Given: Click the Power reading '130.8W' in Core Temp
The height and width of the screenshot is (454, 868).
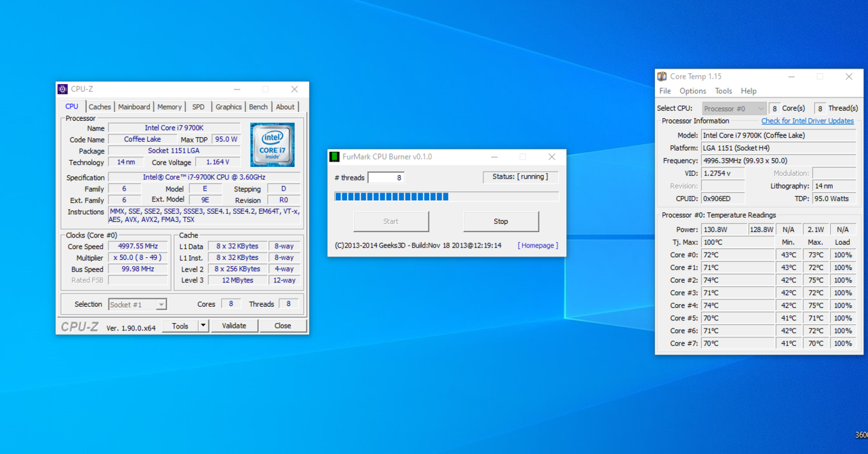Looking at the screenshot, I should coord(723,229).
